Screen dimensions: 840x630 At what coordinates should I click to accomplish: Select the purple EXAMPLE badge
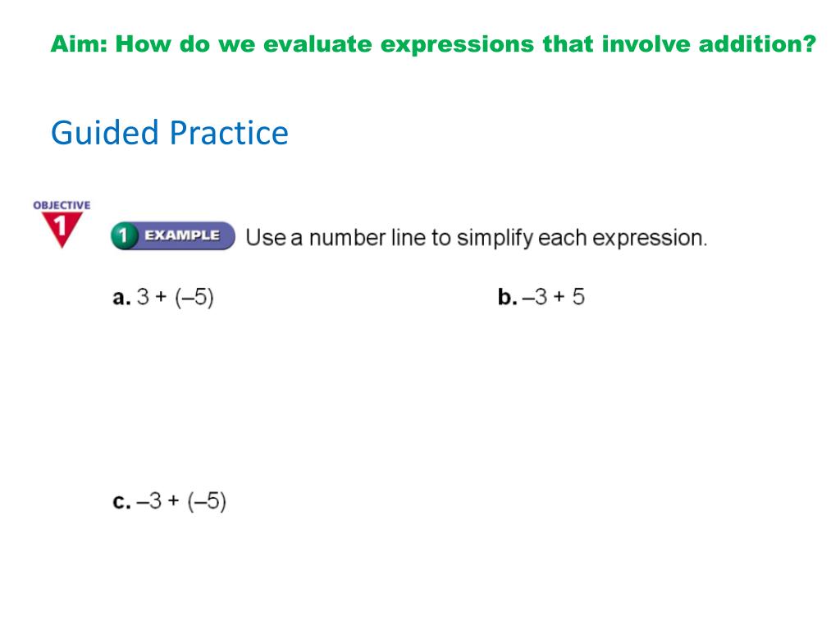pyautogui.click(x=173, y=235)
